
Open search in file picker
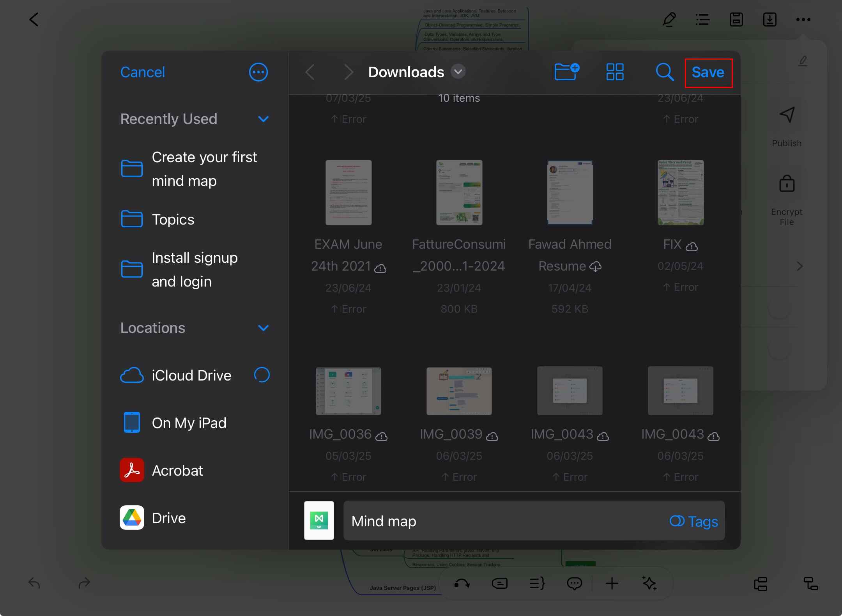coord(664,72)
